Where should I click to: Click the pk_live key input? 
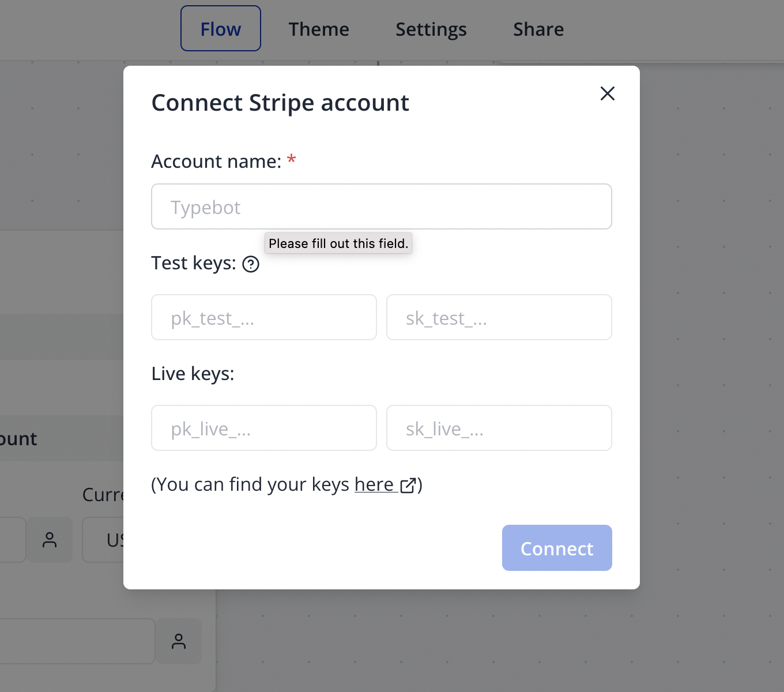(x=263, y=428)
